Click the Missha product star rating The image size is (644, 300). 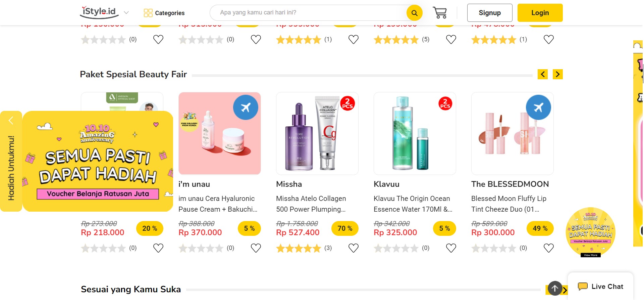click(298, 248)
